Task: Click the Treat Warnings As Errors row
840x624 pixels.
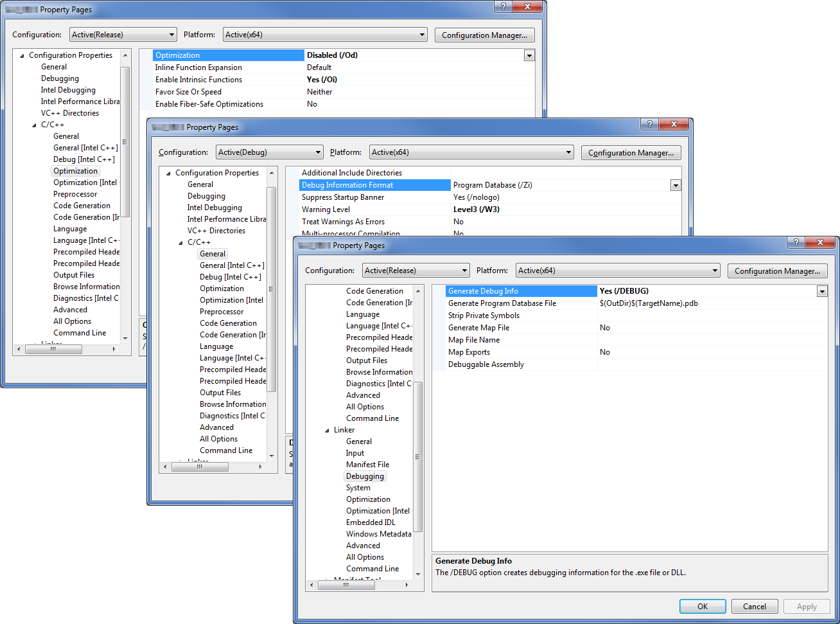Action: pos(489,222)
